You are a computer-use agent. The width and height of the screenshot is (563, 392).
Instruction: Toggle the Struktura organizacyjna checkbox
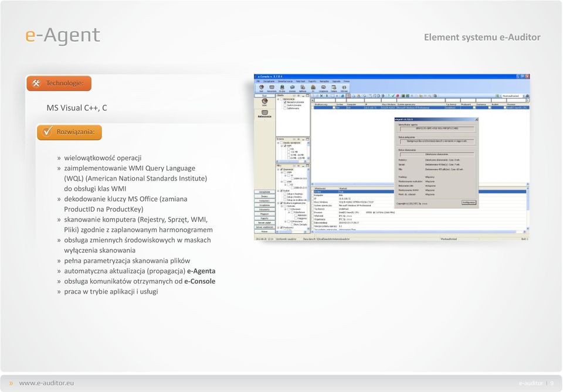pos(281,203)
